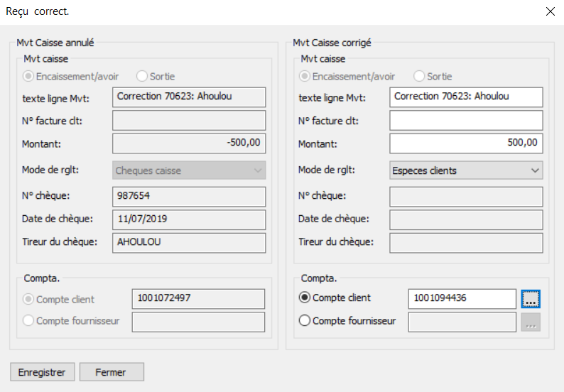Click Tireur du chèque field with AHOULOU
Viewport: 564px width, 392px height.
point(189,243)
